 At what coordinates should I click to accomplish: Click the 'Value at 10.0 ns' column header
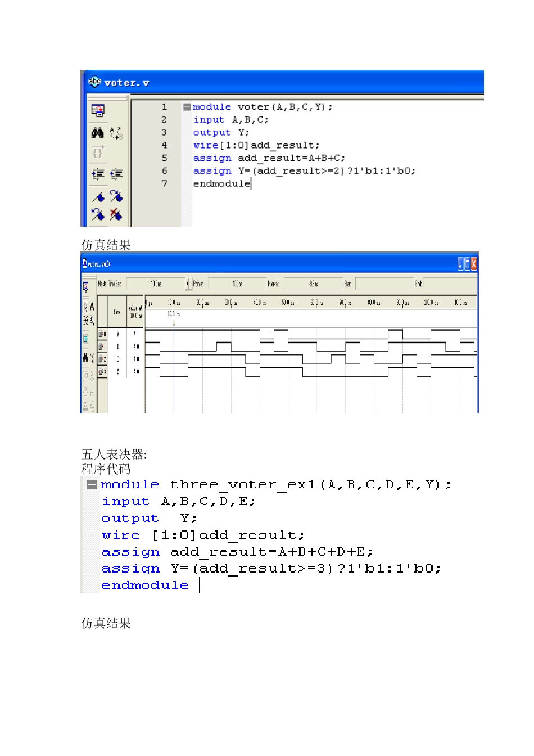point(135,312)
